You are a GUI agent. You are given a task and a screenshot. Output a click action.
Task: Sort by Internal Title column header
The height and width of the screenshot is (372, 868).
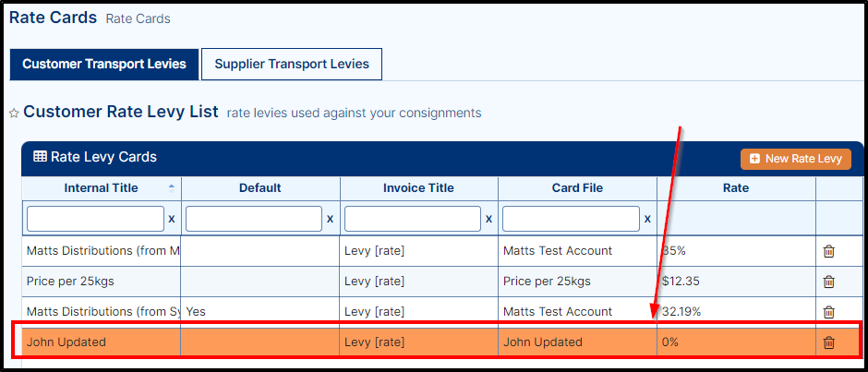pyautogui.click(x=101, y=188)
